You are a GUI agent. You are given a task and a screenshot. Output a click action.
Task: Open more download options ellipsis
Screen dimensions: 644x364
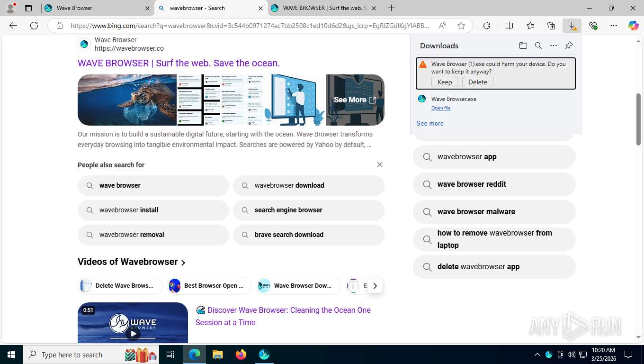coord(553,45)
